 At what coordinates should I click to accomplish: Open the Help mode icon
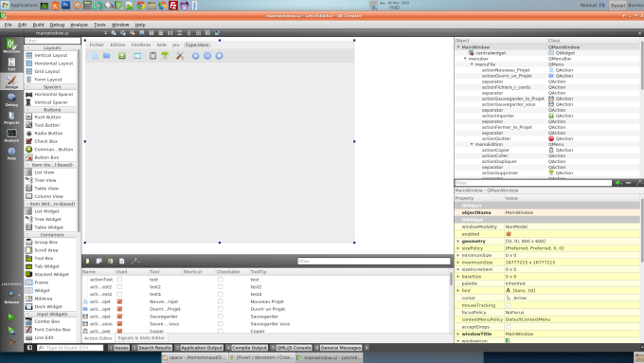[x=11, y=153]
